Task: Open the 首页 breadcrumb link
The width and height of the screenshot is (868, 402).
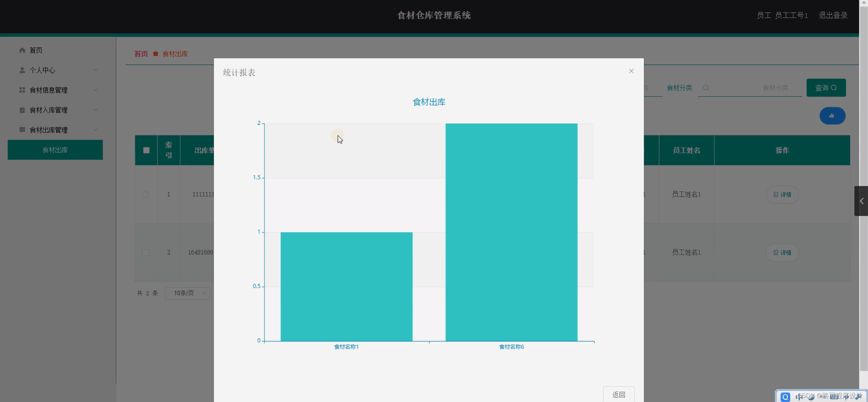Action: point(141,53)
